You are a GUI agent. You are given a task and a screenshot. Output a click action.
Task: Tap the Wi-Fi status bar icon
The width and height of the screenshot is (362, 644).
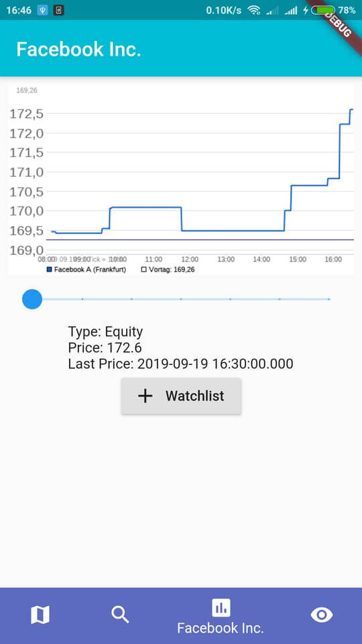coord(254,10)
